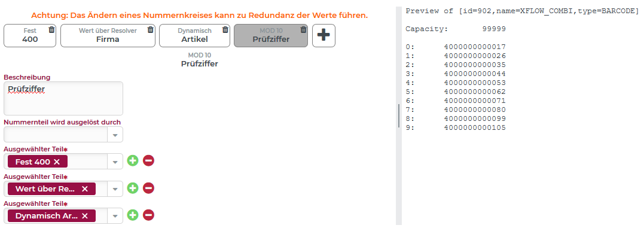Remove the Wert über Resolver selection row
Screen dimensions: 644x231
[148, 189]
